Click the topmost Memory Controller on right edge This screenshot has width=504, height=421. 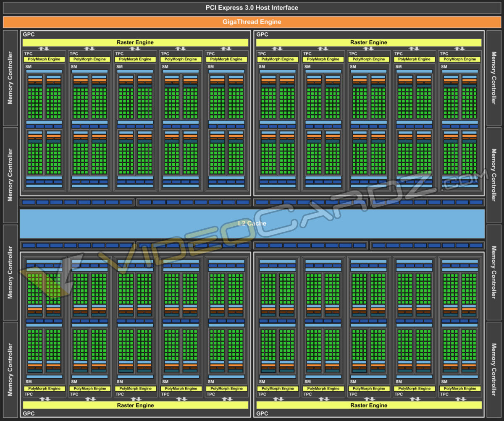click(x=493, y=78)
